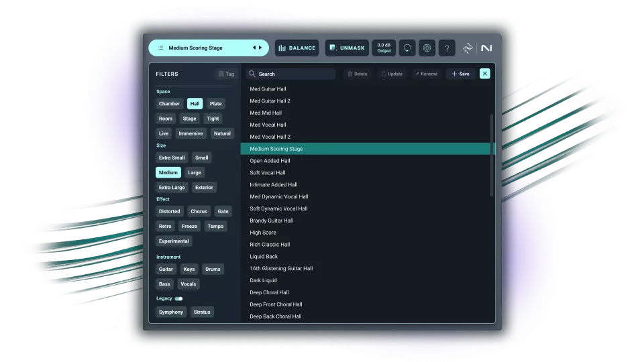Focus the preset Search field
The height and width of the screenshot is (362, 644).
[290, 74]
